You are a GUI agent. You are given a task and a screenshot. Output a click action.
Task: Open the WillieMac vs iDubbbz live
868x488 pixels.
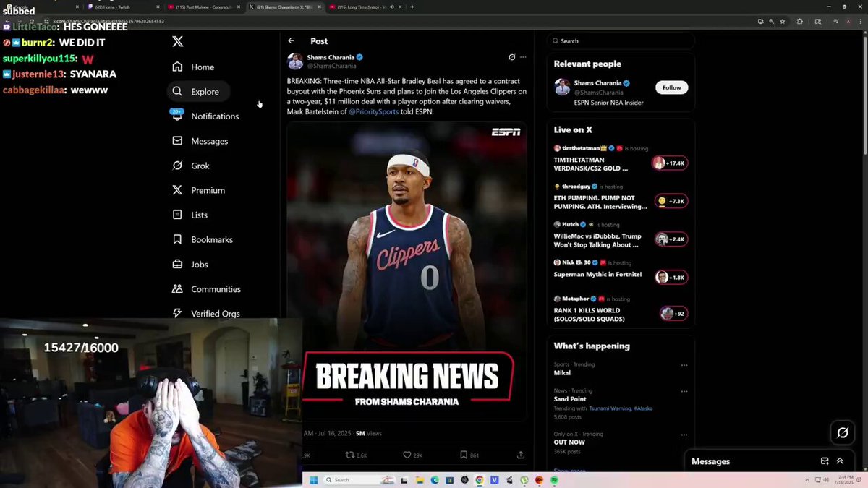[621, 236]
